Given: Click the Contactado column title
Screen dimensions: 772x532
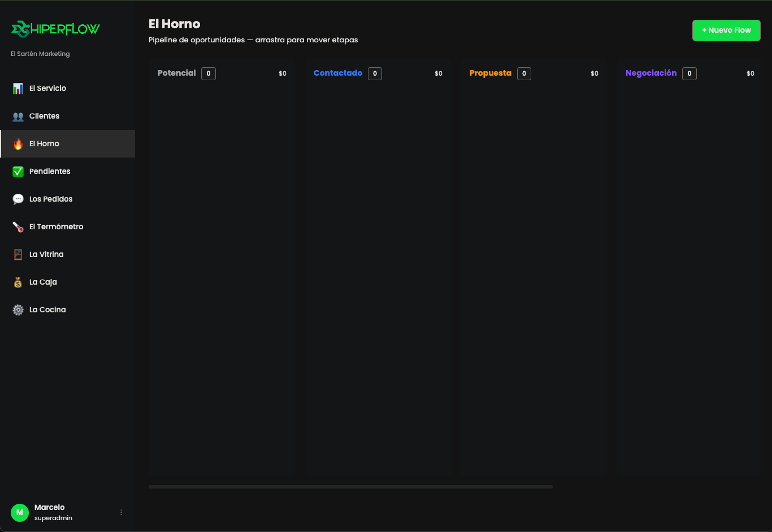Looking at the screenshot, I should (338, 73).
